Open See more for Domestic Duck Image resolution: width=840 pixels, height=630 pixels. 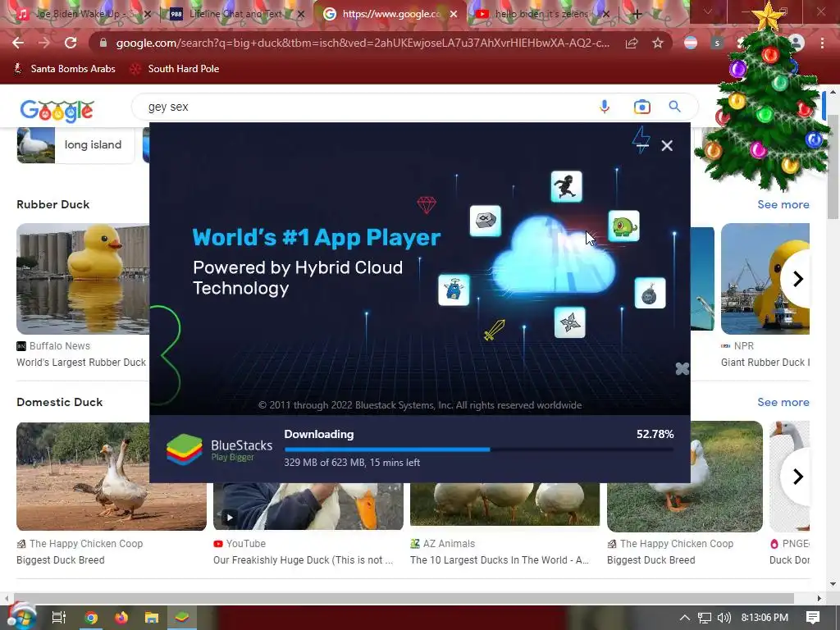tap(783, 402)
